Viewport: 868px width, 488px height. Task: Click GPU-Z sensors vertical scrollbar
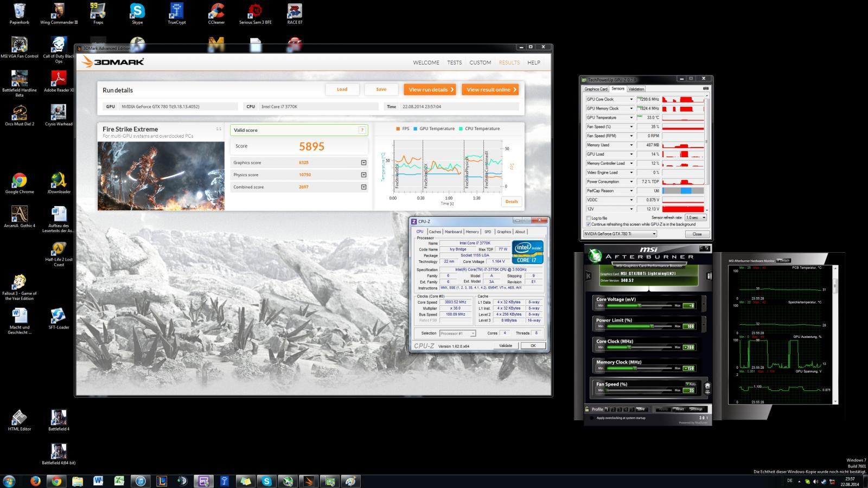point(706,153)
